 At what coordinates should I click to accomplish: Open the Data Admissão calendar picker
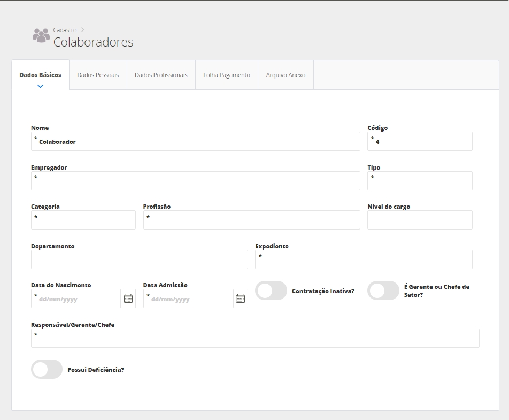coord(241,299)
